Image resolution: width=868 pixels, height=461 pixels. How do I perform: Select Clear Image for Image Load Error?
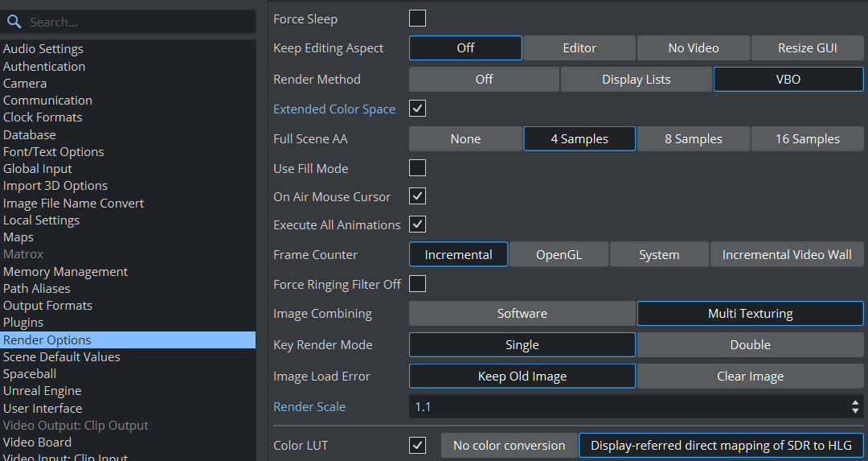[750, 377]
